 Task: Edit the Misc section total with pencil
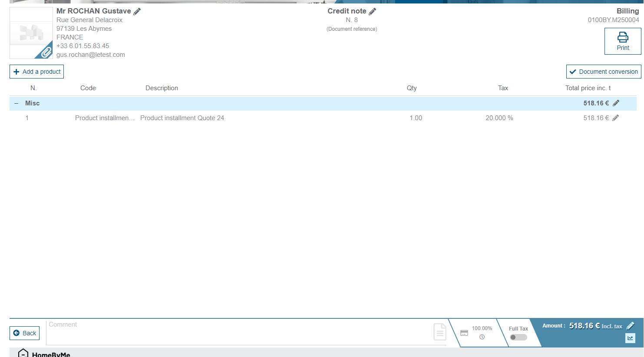tap(616, 103)
